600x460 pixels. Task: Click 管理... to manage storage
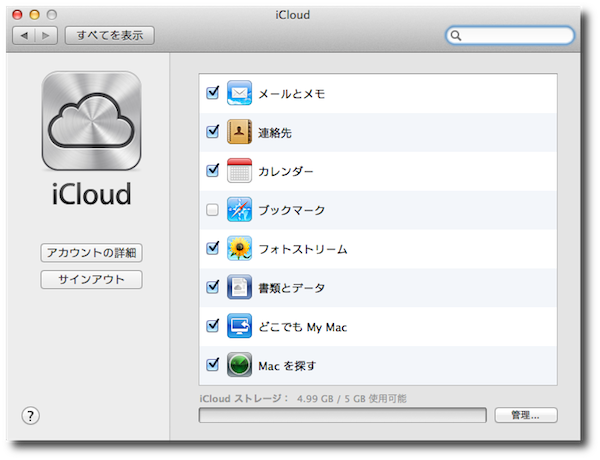point(526,415)
